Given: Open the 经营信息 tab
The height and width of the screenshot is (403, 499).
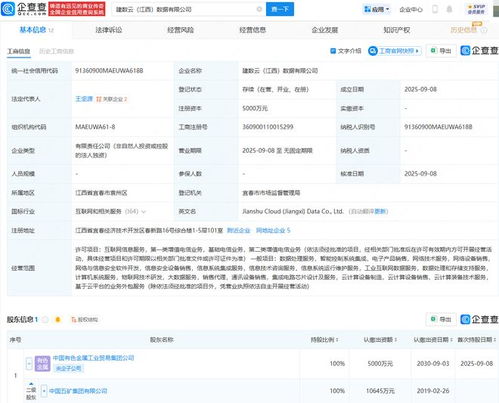Looking at the screenshot, I should point(252,30).
